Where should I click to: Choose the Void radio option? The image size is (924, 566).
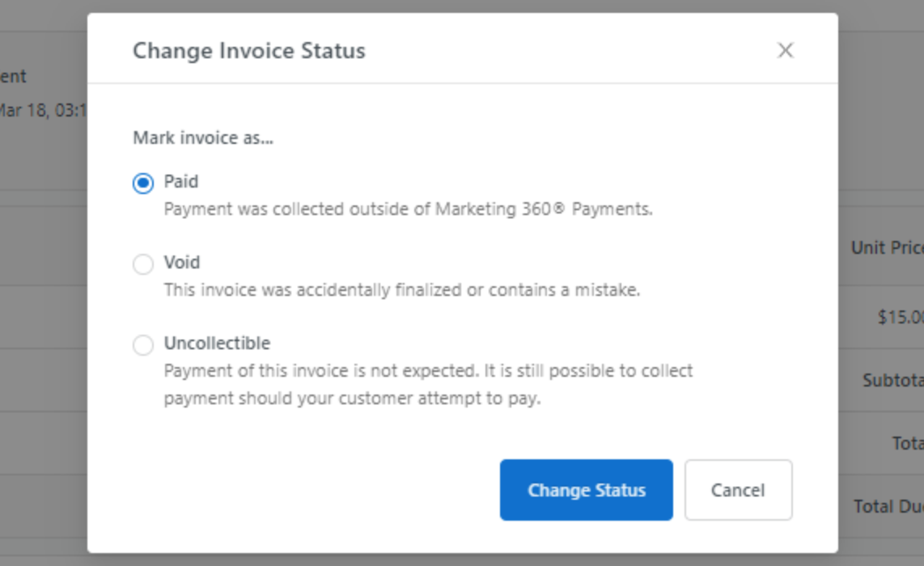[x=143, y=264]
